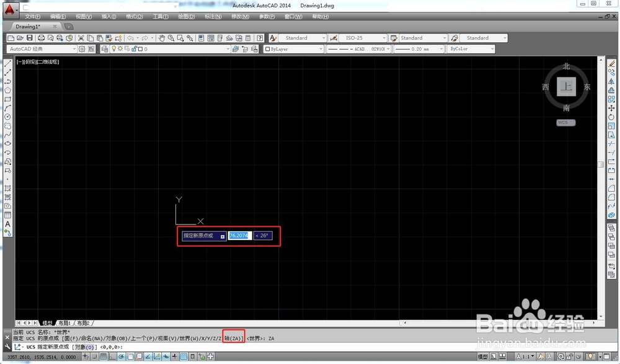Open the ISO-25 dimension style dropdown
Image resolution: width=620 pixels, height=364 pixels.
(x=363, y=38)
